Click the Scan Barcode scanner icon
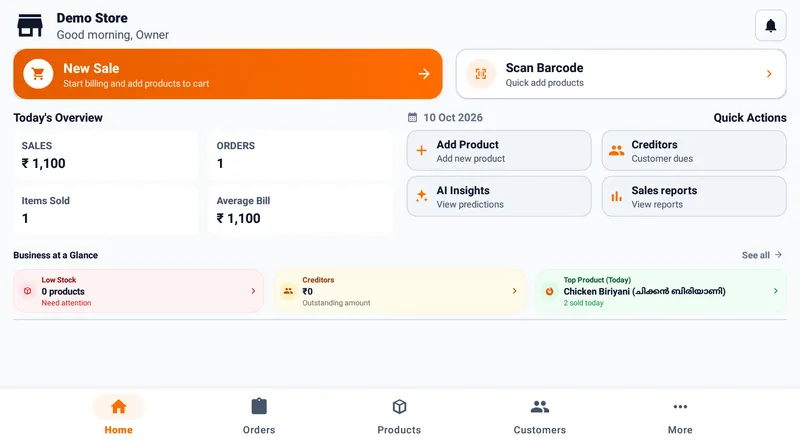Image resolution: width=800 pixels, height=440 pixels. click(481, 74)
